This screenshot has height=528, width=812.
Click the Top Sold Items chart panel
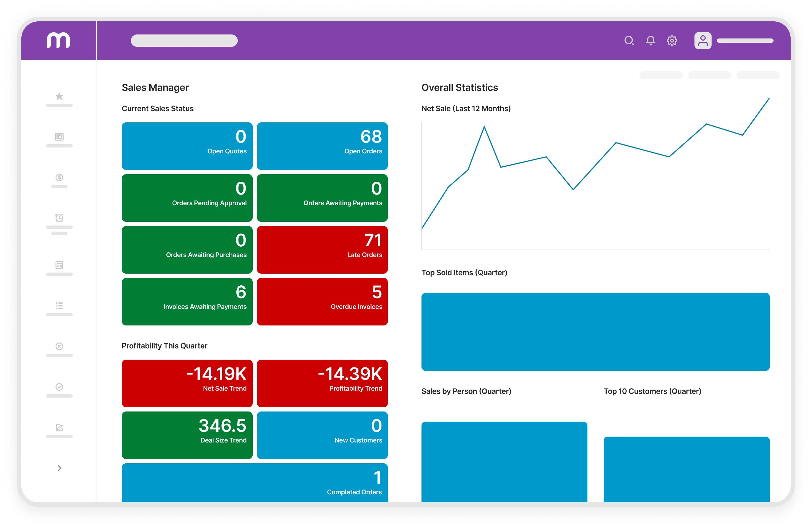[x=595, y=332]
